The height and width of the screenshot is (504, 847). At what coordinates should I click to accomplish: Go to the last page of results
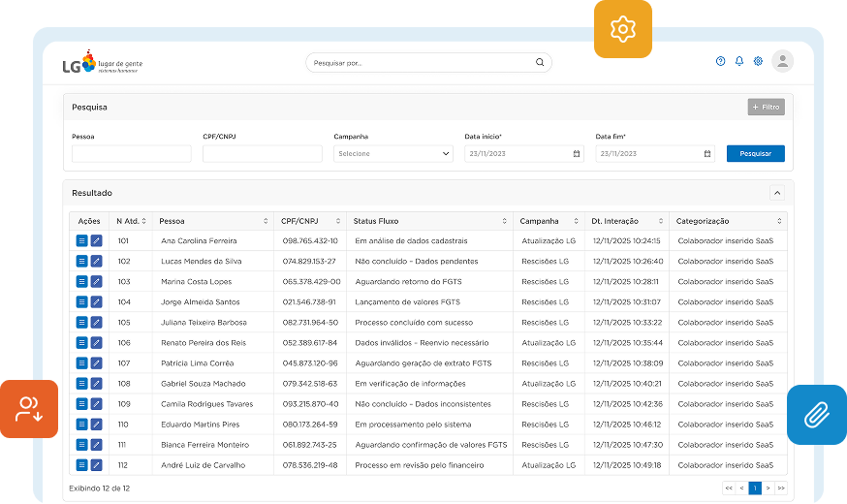coord(780,488)
